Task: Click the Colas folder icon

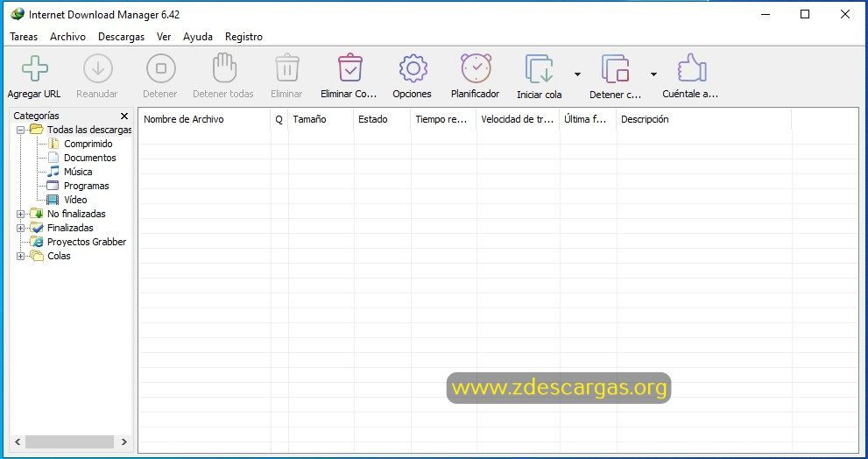Action: (37, 256)
